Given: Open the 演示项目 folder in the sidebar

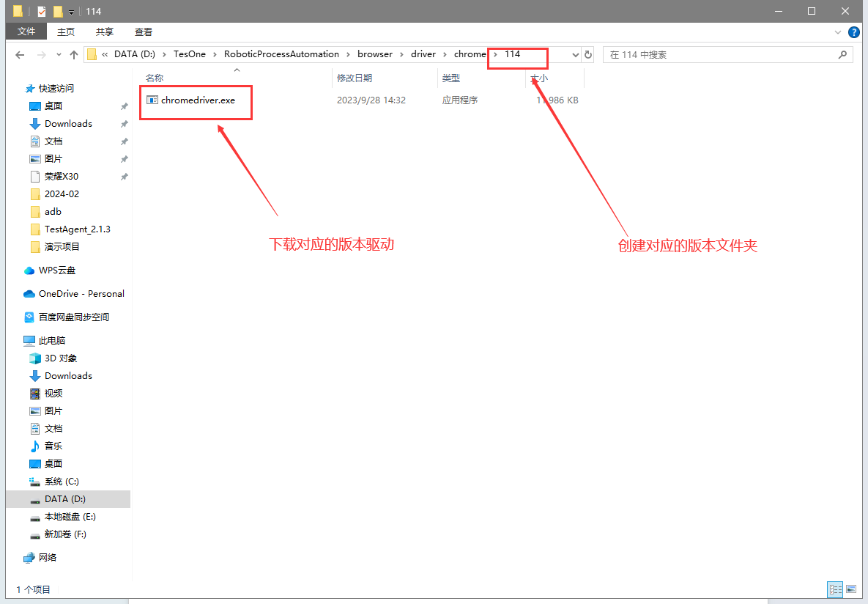Looking at the screenshot, I should [62, 246].
